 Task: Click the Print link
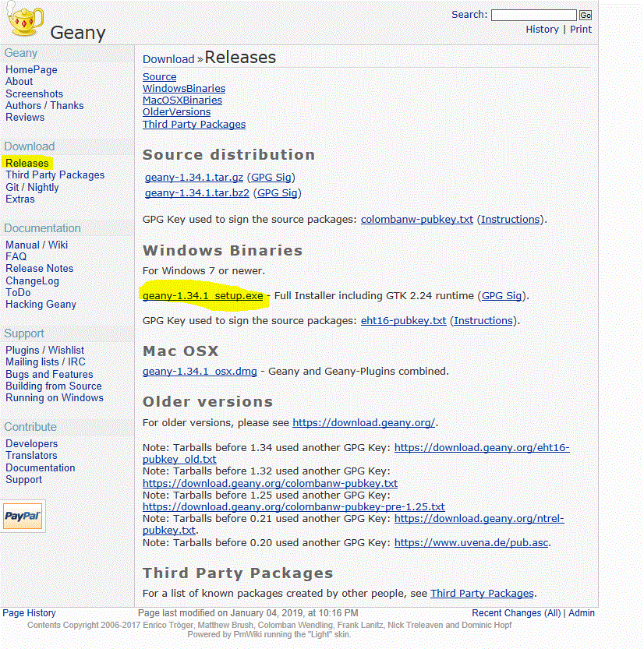click(581, 30)
